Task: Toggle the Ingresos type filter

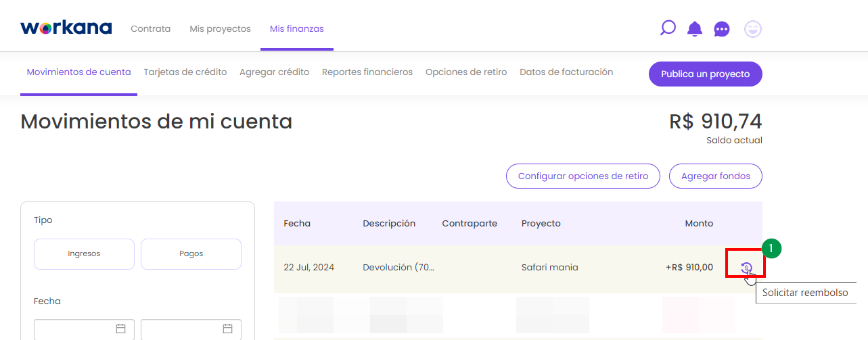Action: coord(84,254)
